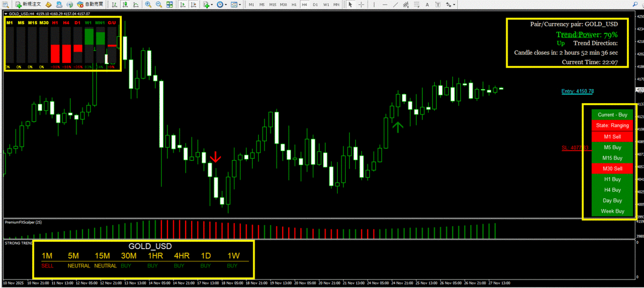Image resolution: width=644 pixels, height=288 pixels.
Task: Open the search magnifier at toolbar end
Action: [x=635, y=4]
